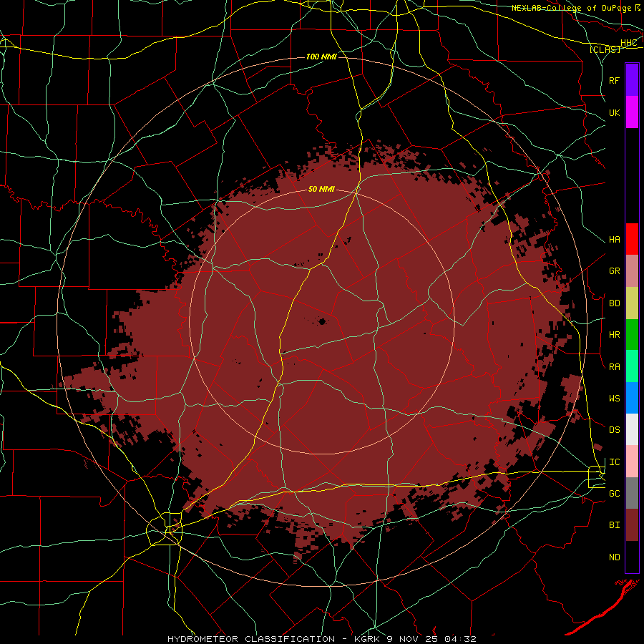Select the pale red GR legend swatch
The height and width of the screenshot is (644, 644).
[632, 271]
